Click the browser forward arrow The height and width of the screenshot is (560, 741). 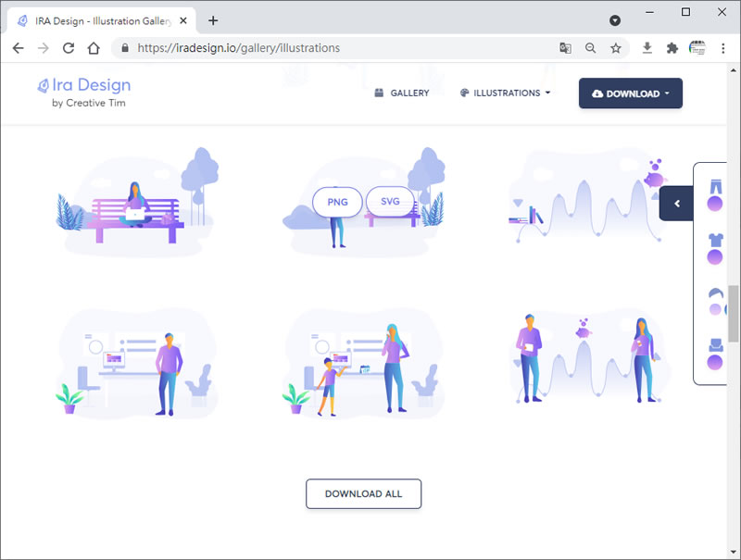click(x=43, y=48)
